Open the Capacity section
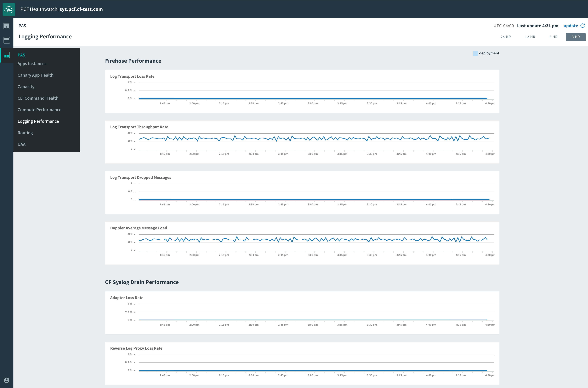This screenshot has height=388, width=588. coord(26,86)
